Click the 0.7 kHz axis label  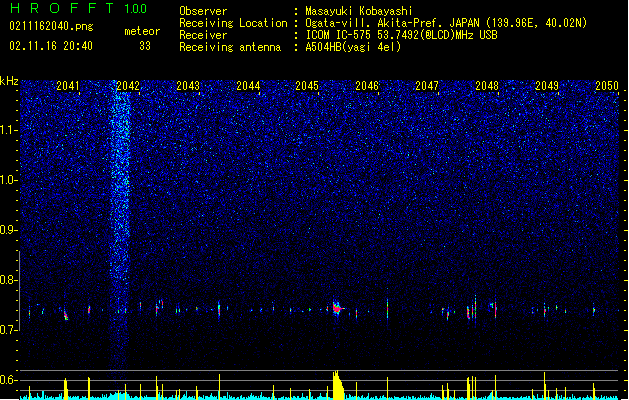click(x=8, y=330)
